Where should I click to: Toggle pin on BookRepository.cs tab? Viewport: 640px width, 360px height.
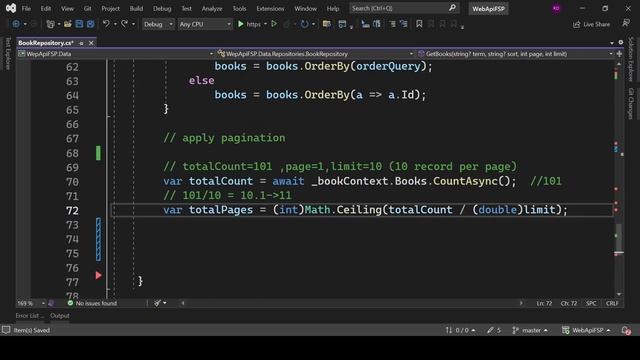click(x=81, y=43)
